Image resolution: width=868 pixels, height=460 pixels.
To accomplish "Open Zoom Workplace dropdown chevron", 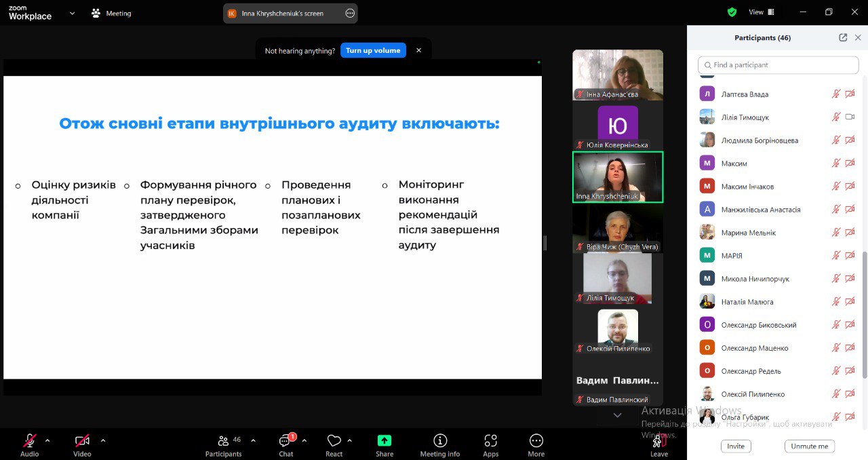I will tap(72, 13).
